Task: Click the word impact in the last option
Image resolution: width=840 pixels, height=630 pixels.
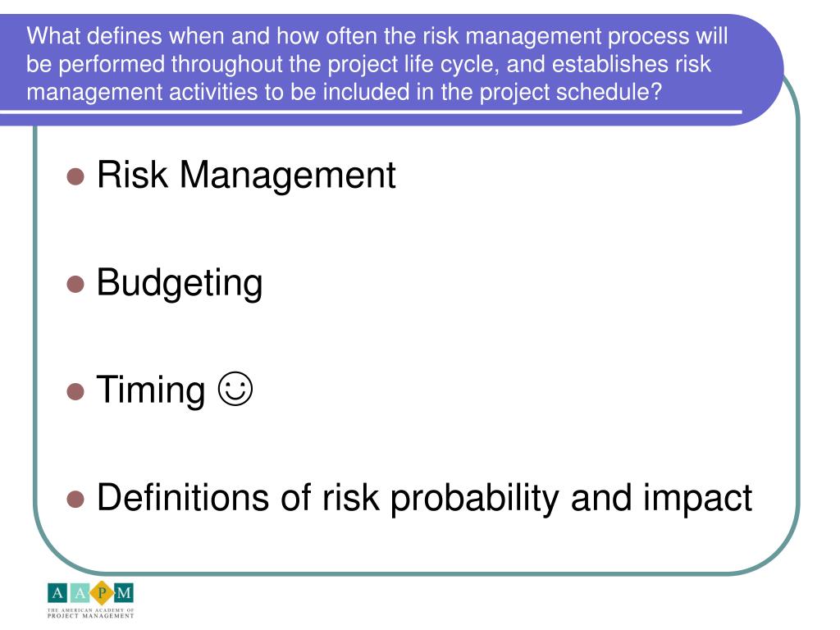Action: [x=697, y=499]
